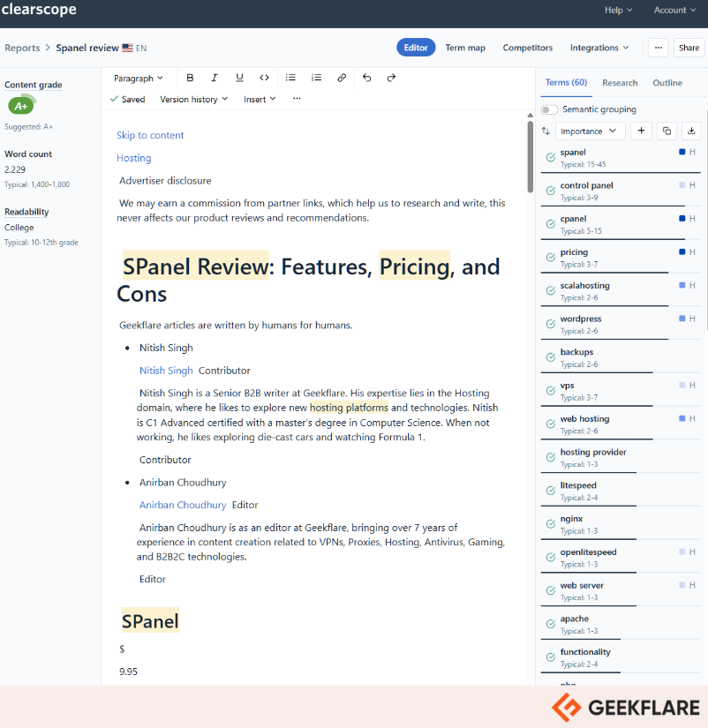Open the Nitish Singh author link

point(166,371)
